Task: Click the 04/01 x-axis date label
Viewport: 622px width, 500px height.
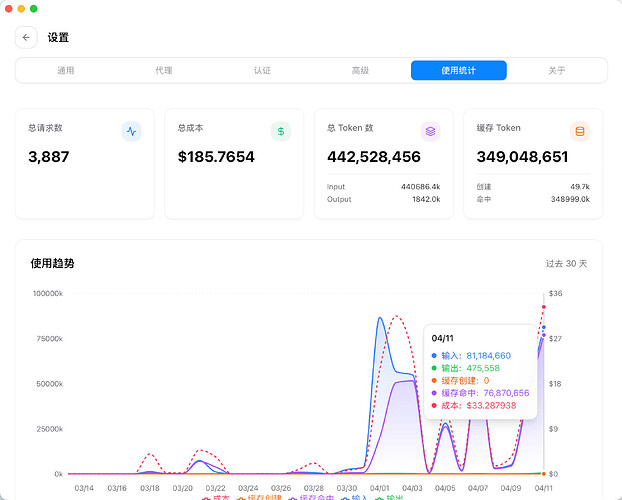Action: tap(380, 488)
